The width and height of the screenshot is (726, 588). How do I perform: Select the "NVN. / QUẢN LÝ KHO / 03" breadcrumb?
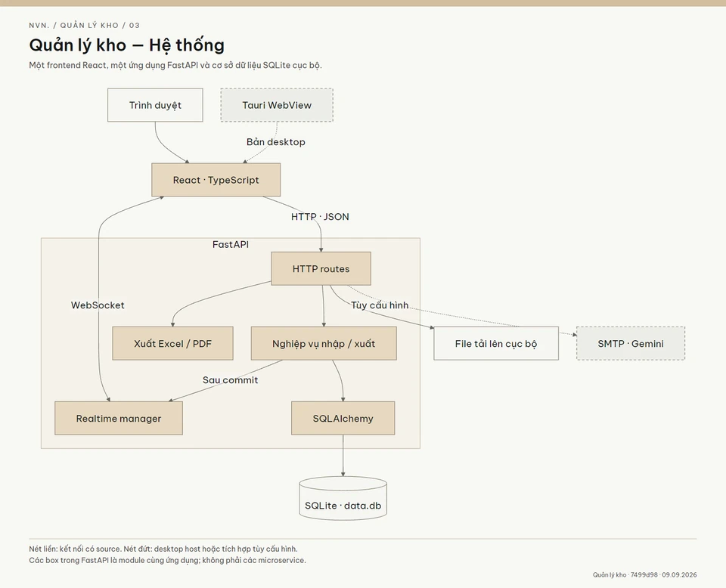click(x=84, y=25)
